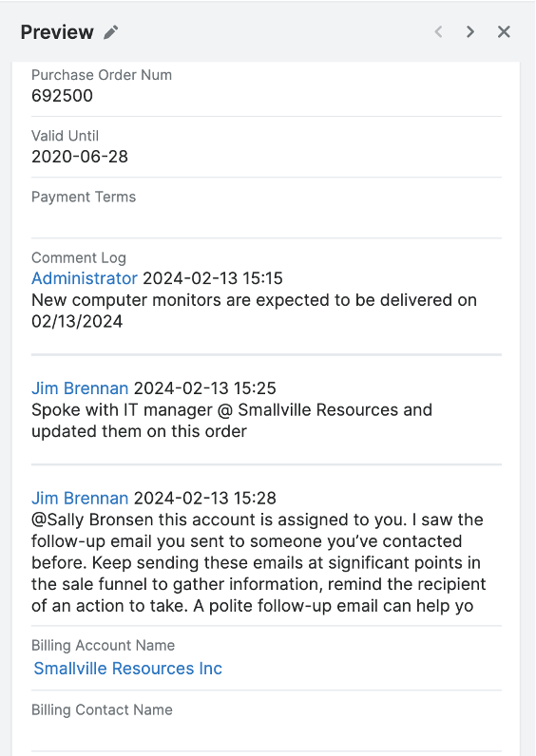
Task: Open Smallville Resources Inc billing account
Action: pos(128,669)
